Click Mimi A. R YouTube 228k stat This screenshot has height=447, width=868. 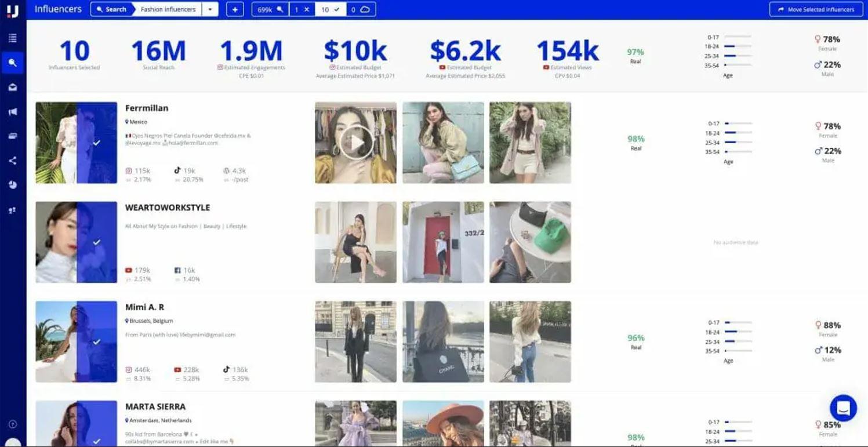pyautogui.click(x=187, y=370)
